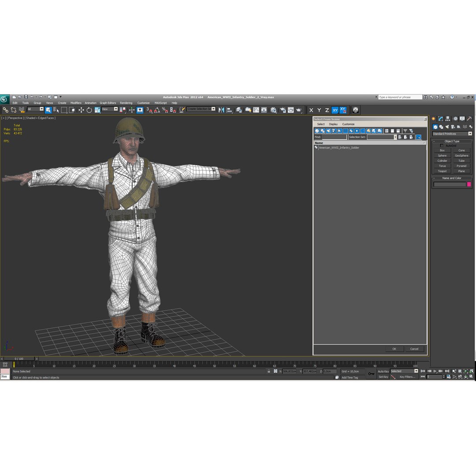Viewport: 476px width, 476px height.
Task: Collapse the Name and Color rollout
Action: click(x=452, y=178)
